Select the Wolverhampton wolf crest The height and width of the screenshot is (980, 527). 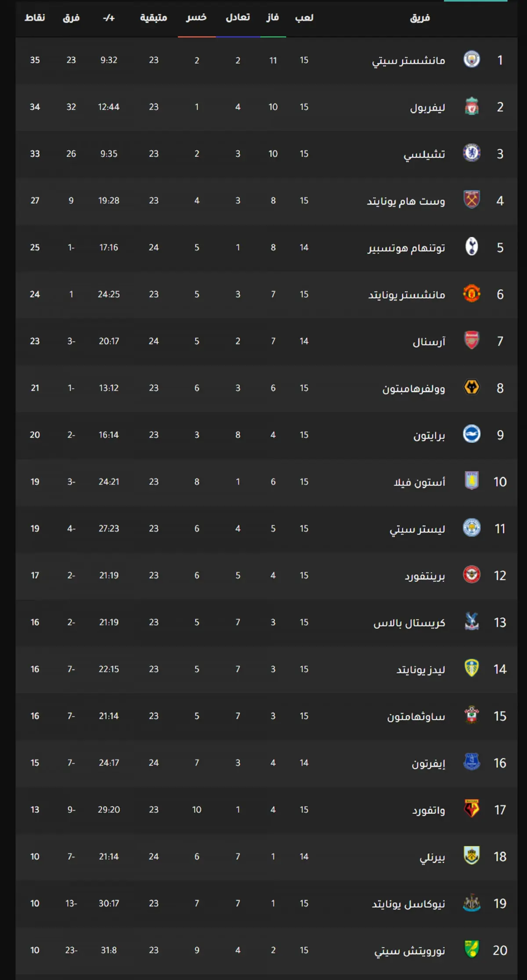[472, 388]
